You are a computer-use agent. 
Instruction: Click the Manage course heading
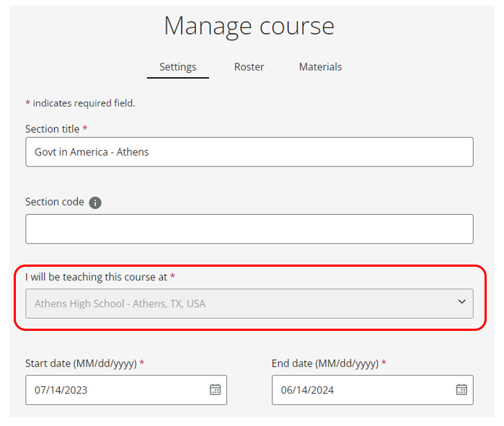249,26
